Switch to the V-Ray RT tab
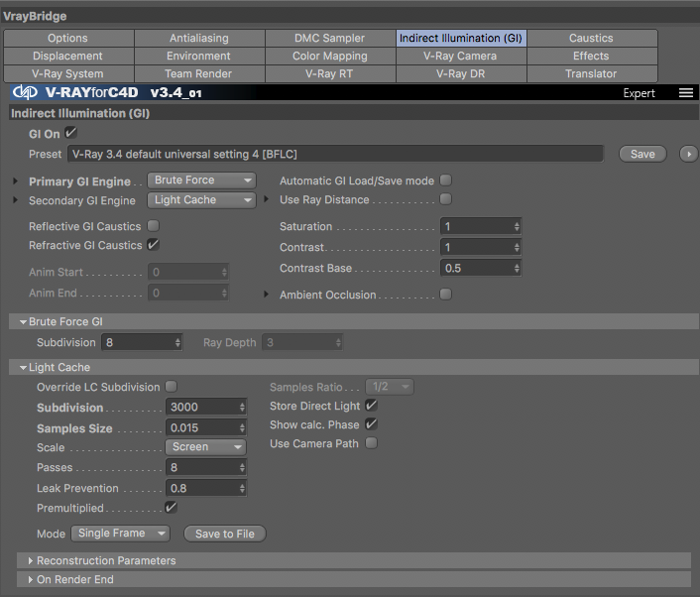Viewport: 700px width, 597px height. [x=330, y=73]
